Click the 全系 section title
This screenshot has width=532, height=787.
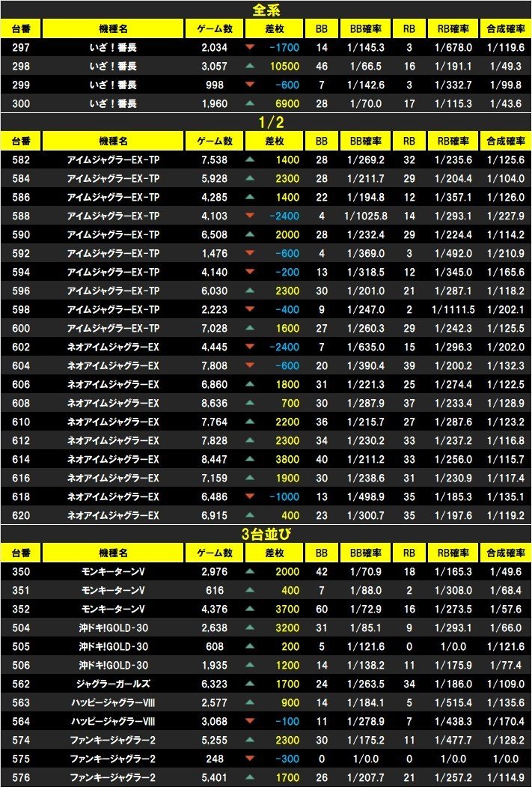point(266,10)
